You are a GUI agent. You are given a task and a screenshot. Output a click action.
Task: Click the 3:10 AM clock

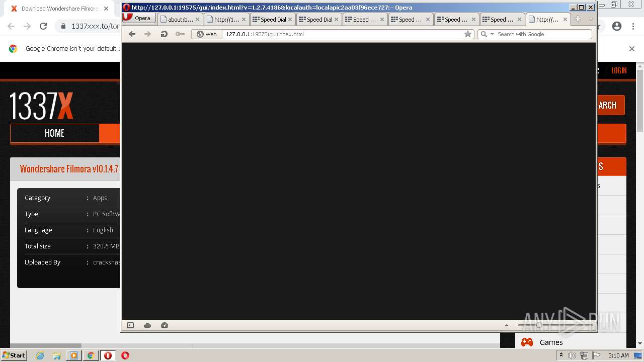(618, 355)
